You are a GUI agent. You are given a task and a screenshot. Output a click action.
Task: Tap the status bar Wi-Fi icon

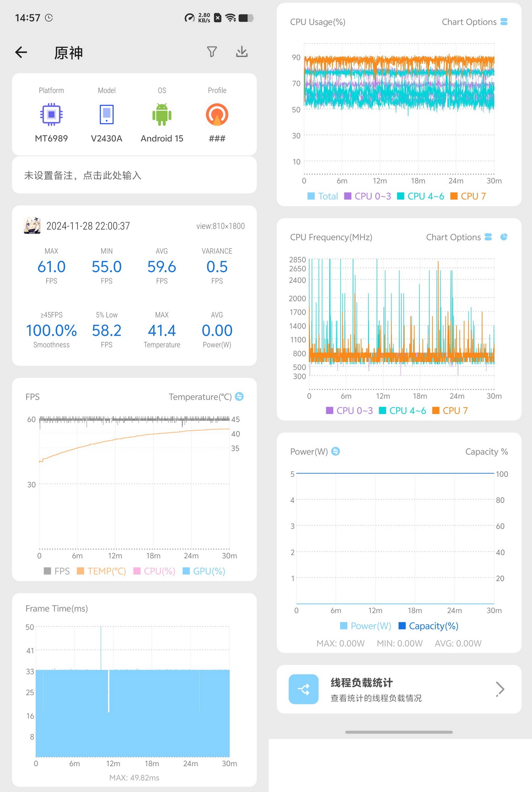[231, 18]
